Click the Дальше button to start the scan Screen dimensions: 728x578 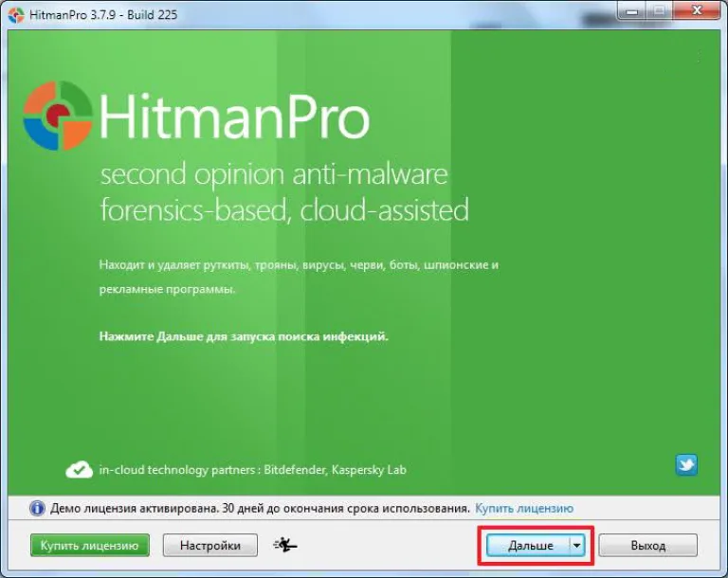[x=528, y=546]
